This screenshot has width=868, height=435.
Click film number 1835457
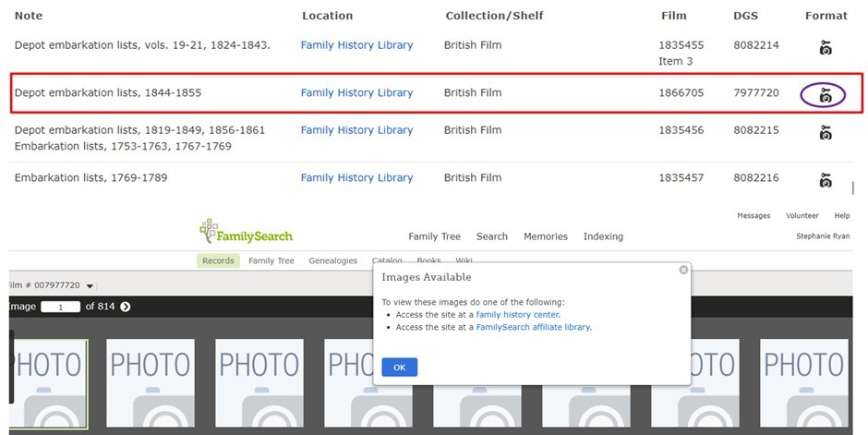click(681, 177)
